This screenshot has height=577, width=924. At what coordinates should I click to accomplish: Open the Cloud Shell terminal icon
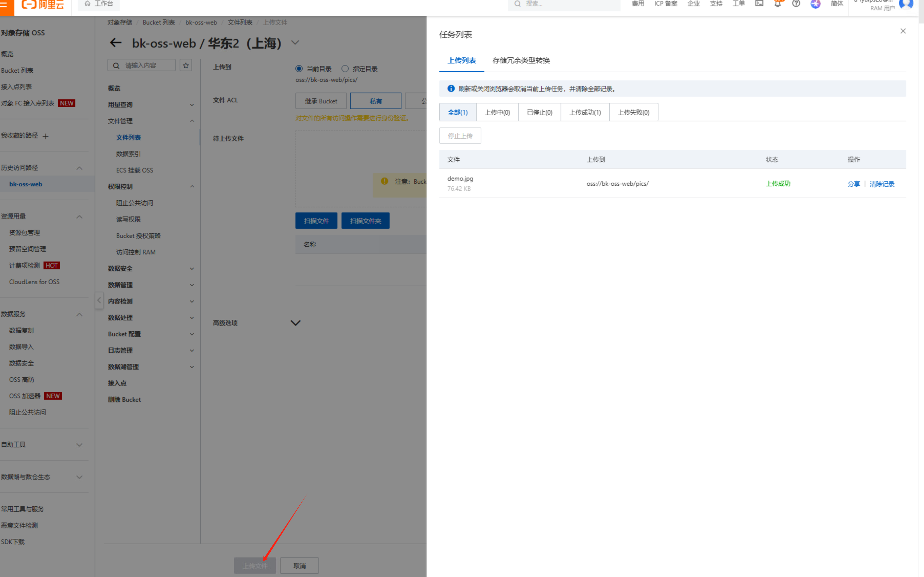tap(759, 4)
